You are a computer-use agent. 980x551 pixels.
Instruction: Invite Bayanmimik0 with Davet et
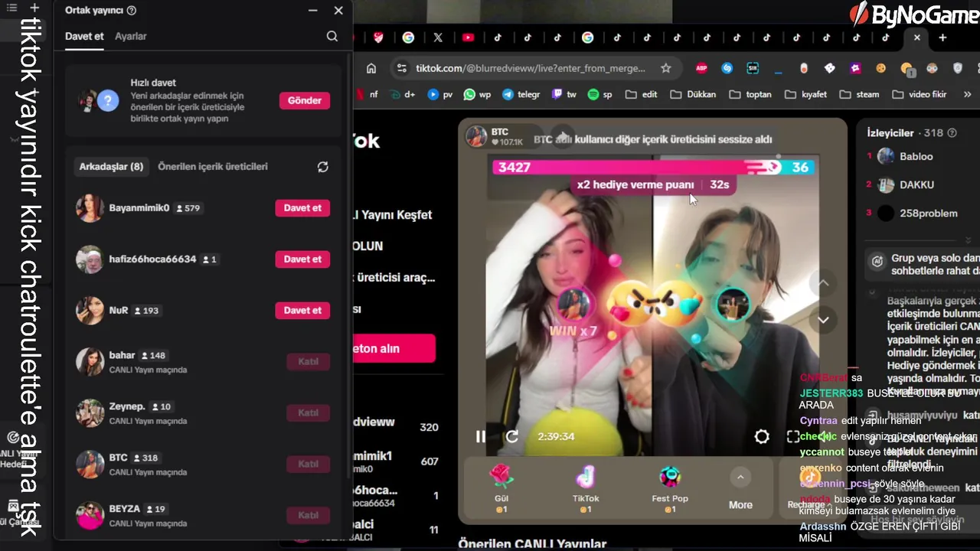pos(302,208)
